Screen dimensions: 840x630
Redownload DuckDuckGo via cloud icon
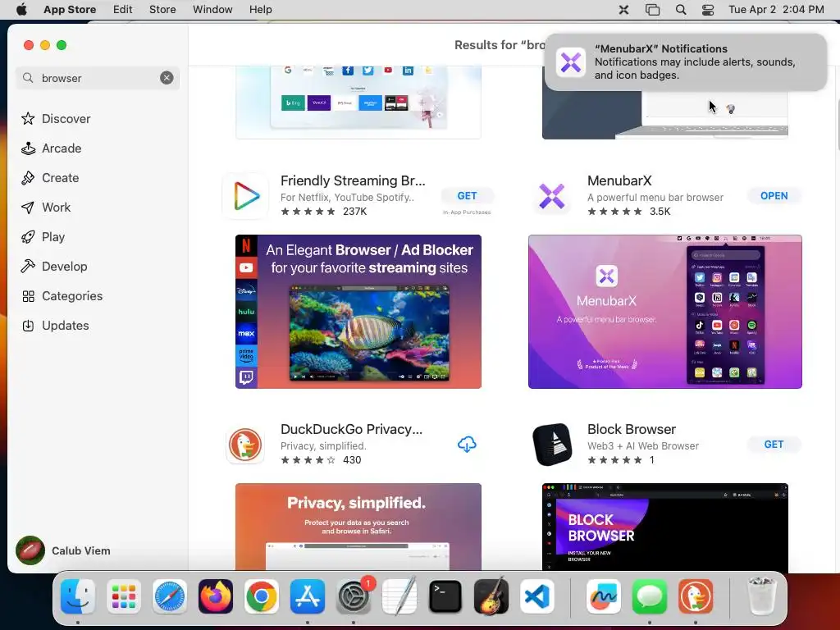[x=467, y=444]
